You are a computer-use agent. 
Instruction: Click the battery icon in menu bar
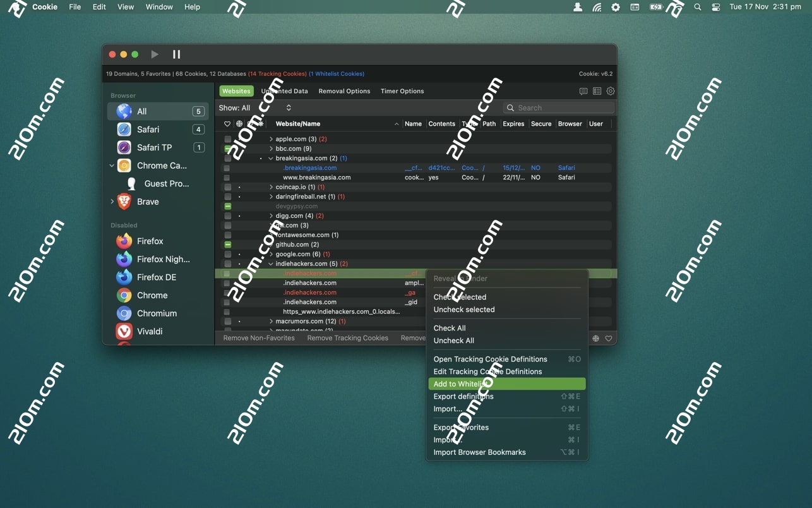(656, 7)
